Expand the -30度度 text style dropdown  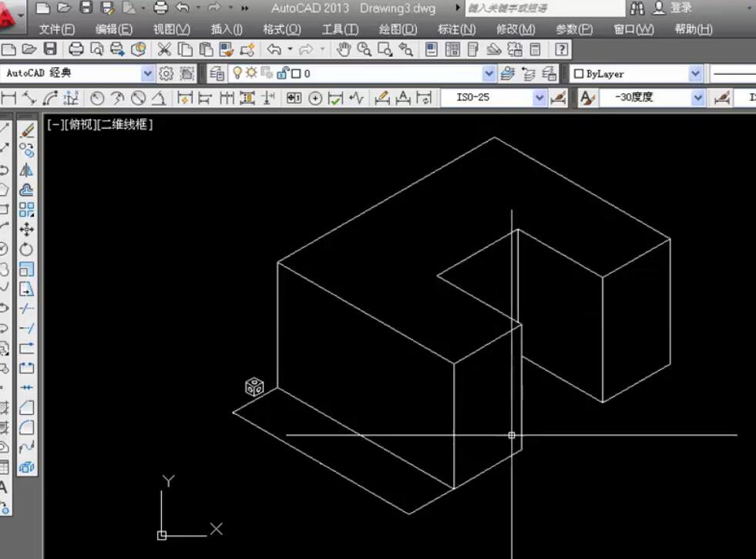[697, 98]
